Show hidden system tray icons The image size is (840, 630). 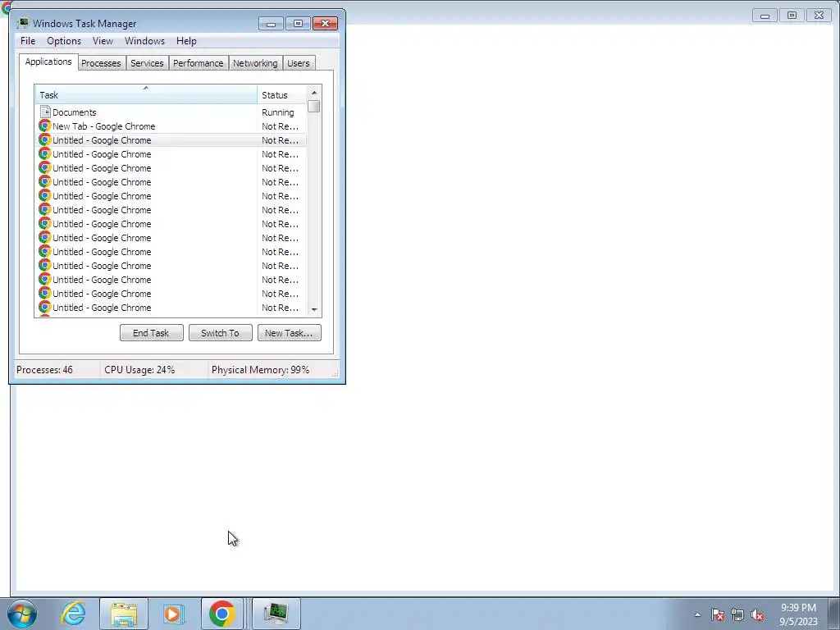(x=697, y=614)
